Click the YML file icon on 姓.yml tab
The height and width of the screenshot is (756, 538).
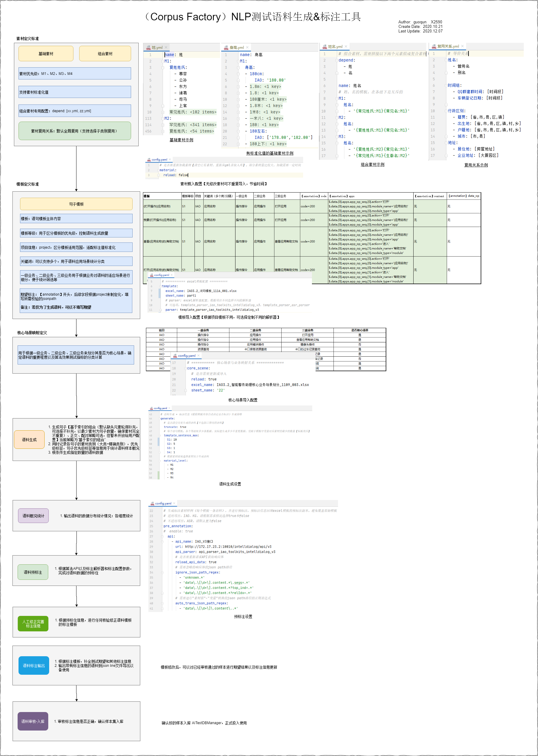[148, 48]
